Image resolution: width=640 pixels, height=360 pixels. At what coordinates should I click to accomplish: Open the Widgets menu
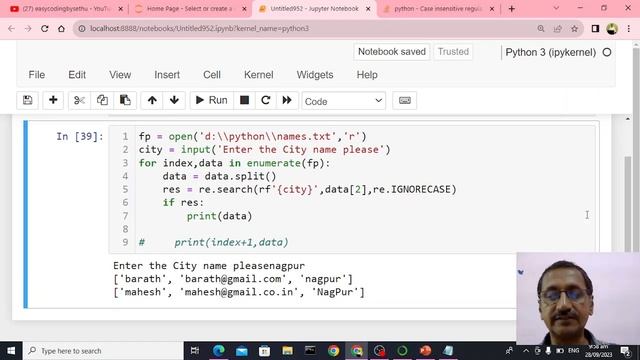pyautogui.click(x=315, y=75)
